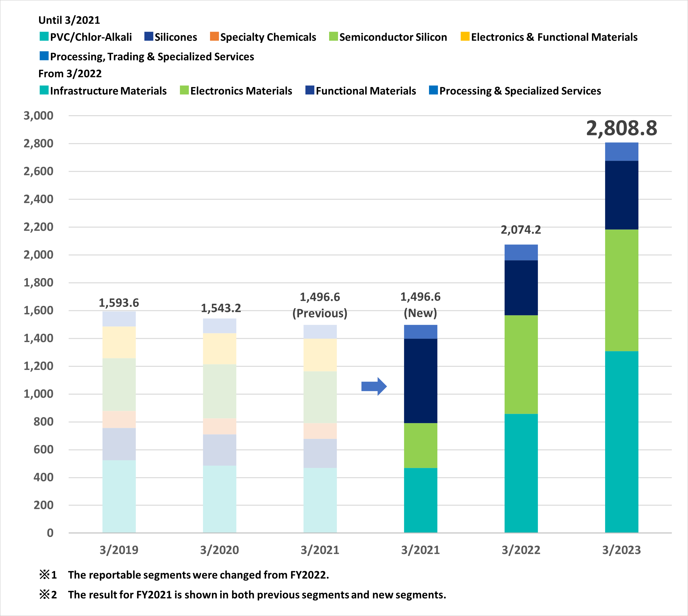Click the top blue segment of 3/2023 bar
This screenshot has width=688, height=616.
[622, 152]
